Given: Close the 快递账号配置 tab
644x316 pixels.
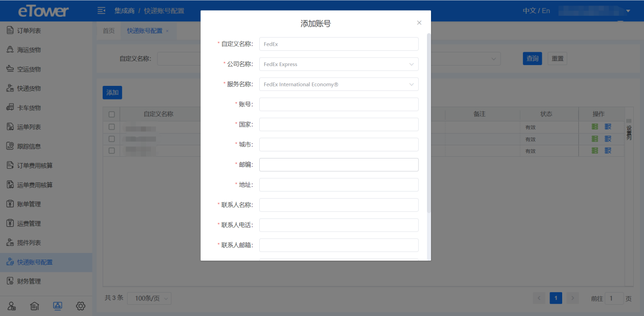Looking at the screenshot, I should (167, 31).
